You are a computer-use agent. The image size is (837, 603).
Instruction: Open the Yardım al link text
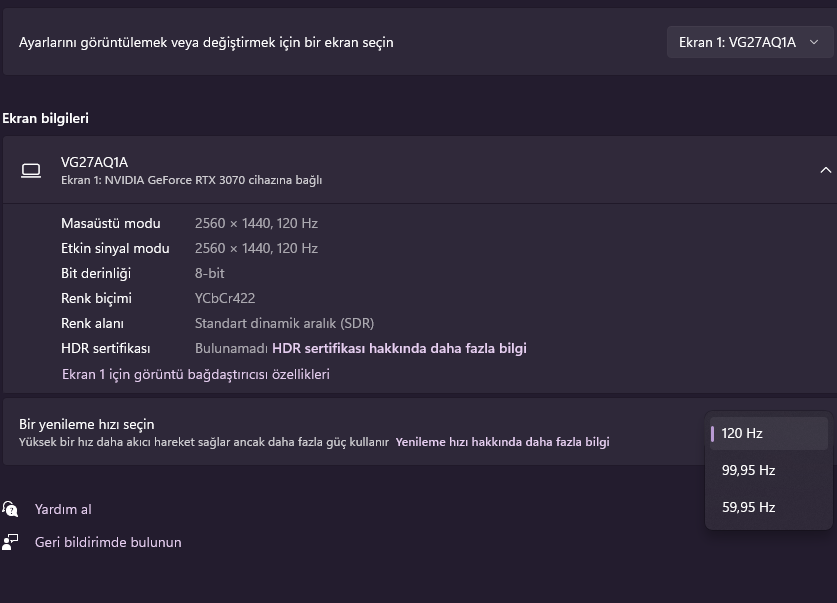[x=63, y=509]
